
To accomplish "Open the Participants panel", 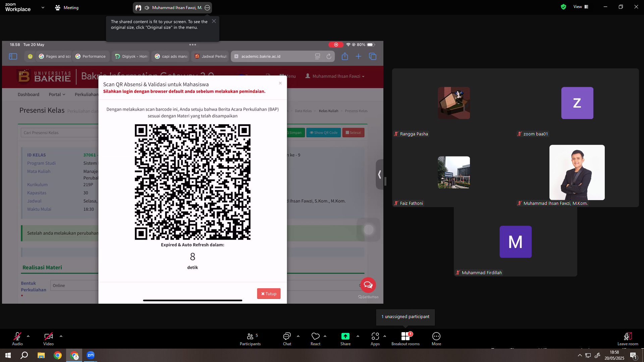I will point(250,339).
